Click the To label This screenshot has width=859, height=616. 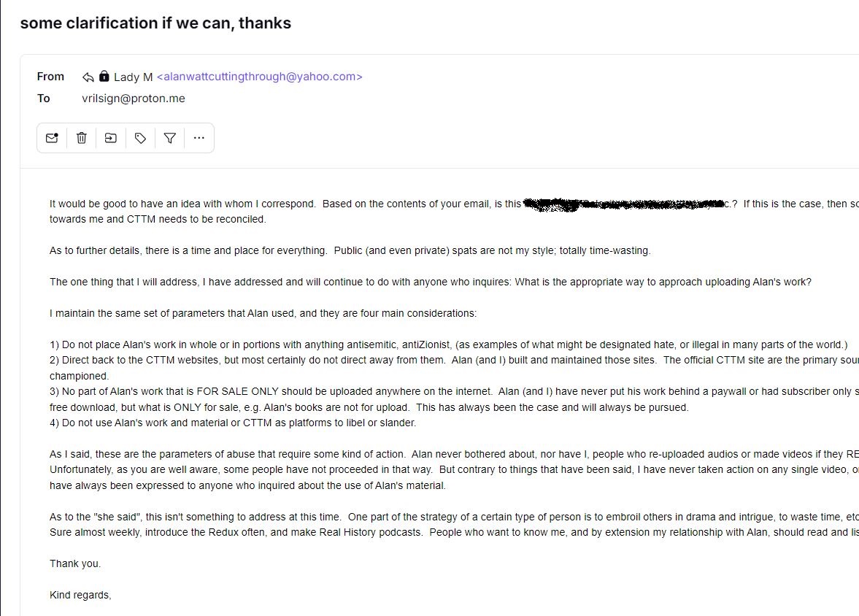(43, 99)
